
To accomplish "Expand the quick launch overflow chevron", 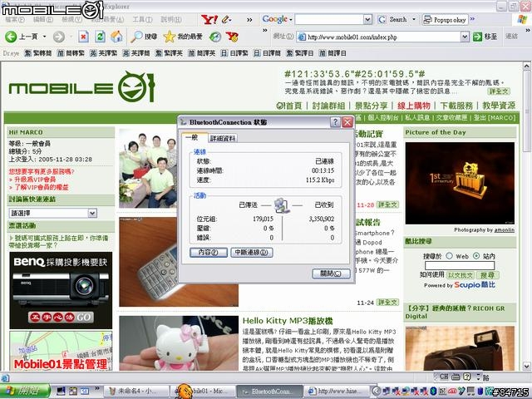I will [97, 388].
